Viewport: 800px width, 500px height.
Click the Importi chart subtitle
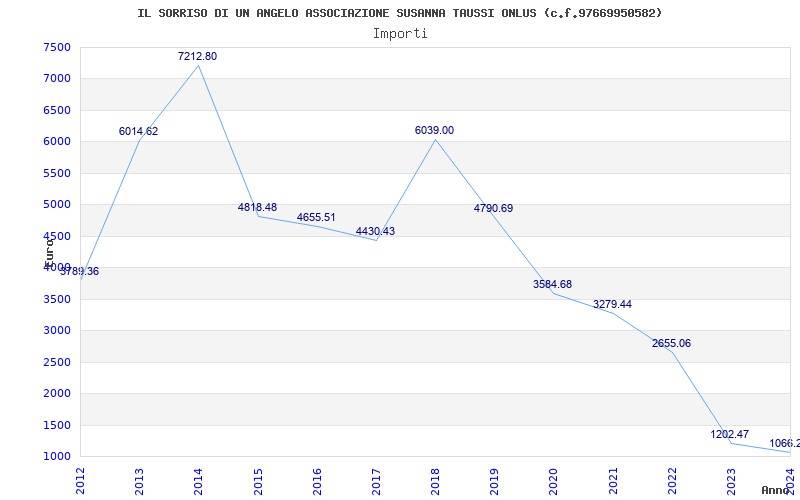point(400,34)
